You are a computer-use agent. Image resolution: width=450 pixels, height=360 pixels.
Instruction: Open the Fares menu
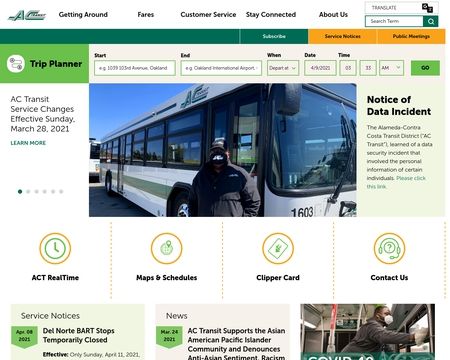146,15
